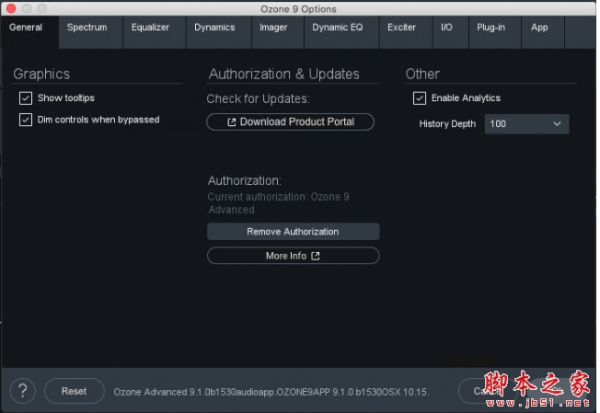The width and height of the screenshot is (600, 413).
Task: Toggle the Show tooltips checkbox
Action: click(x=26, y=98)
